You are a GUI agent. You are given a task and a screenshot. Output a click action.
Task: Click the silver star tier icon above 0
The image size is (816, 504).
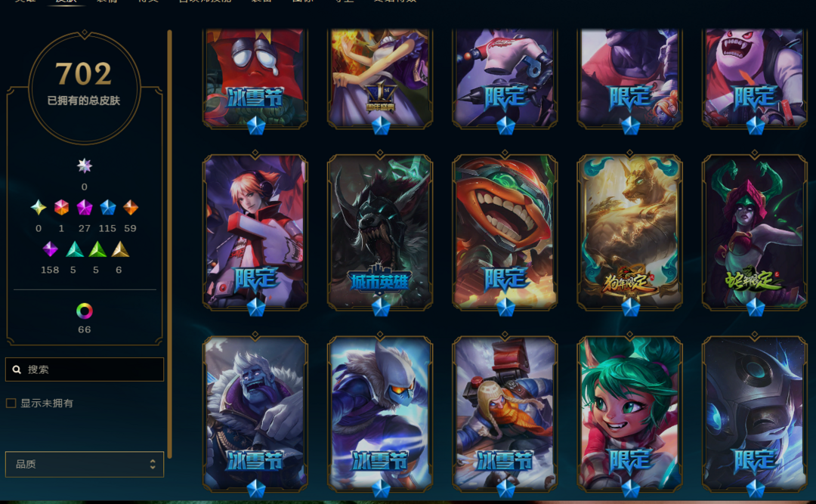(x=85, y=166)
